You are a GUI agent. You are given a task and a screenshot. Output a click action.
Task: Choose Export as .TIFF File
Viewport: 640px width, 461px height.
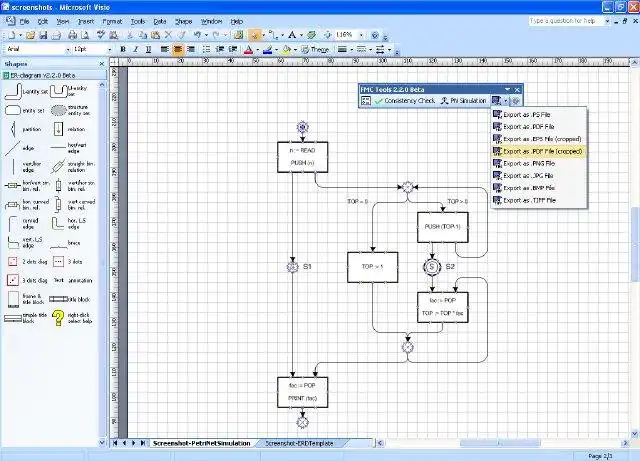tap(539, 200)
